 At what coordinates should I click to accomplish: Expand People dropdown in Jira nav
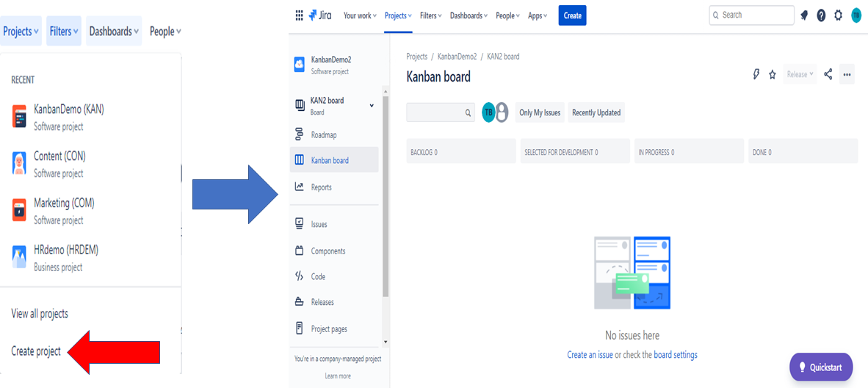tap(507, 15)
